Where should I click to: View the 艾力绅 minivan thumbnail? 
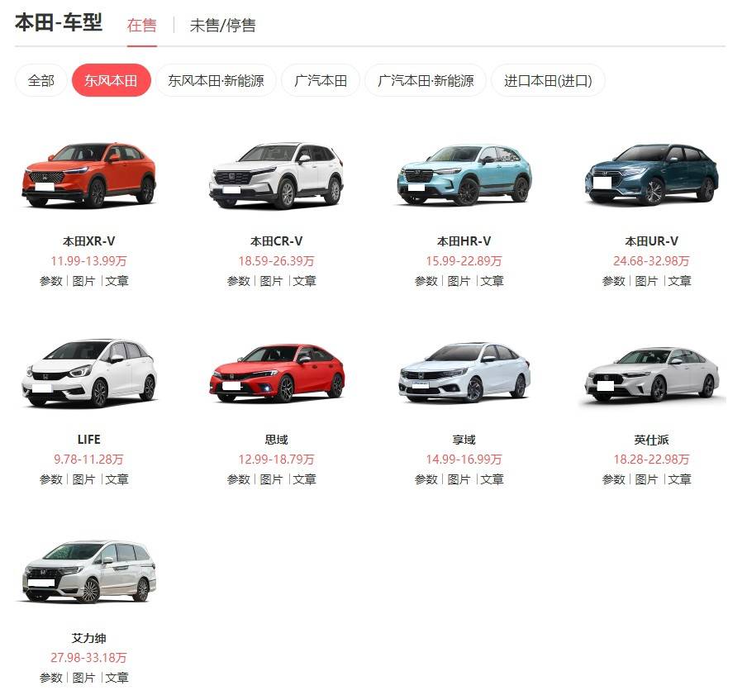89,571
